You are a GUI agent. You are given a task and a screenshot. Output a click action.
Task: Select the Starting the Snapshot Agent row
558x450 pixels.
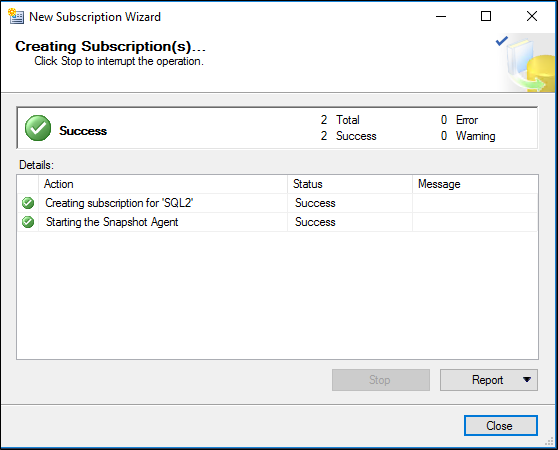click(x=277, y=222)
